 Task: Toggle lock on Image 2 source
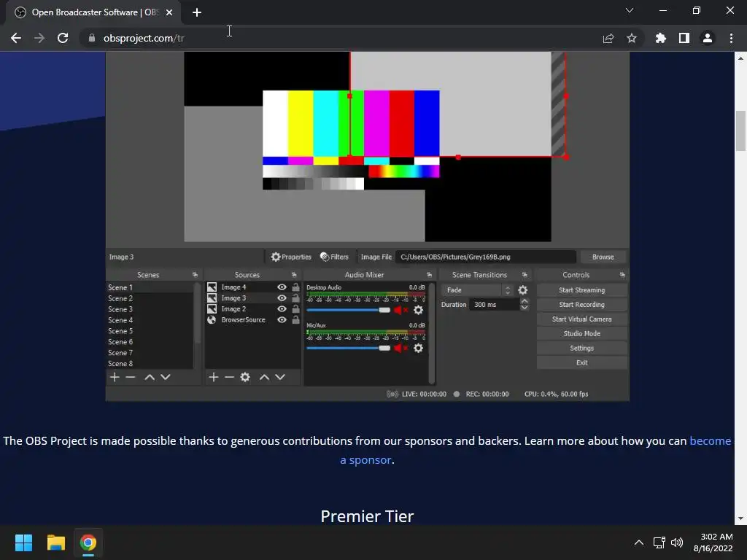pos(296,308)
